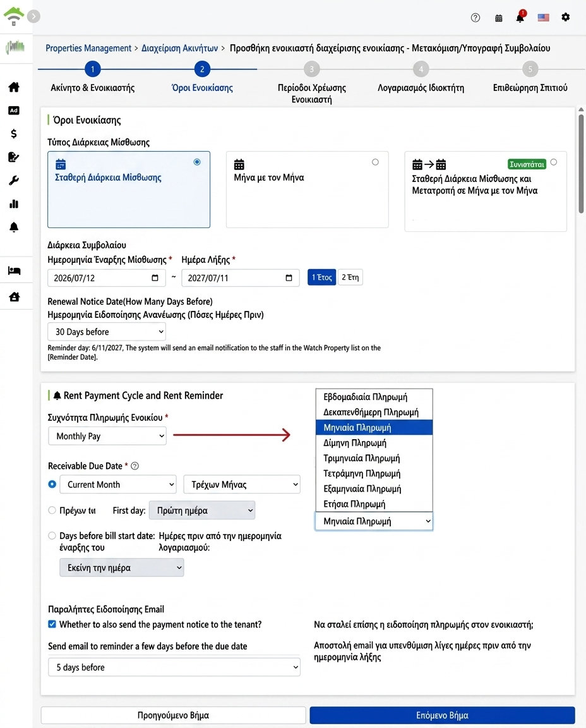Open date picker for lease end date
This screenshot has width=586, height=728.
[x=289, y=277]
